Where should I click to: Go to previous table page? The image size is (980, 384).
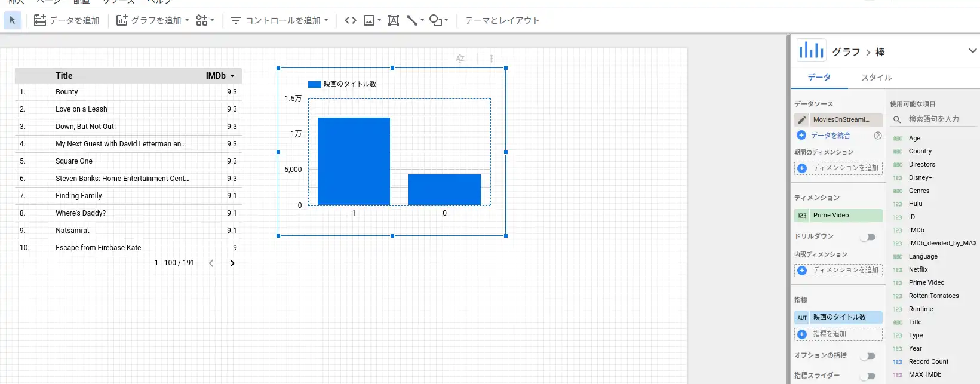point(211,263)
